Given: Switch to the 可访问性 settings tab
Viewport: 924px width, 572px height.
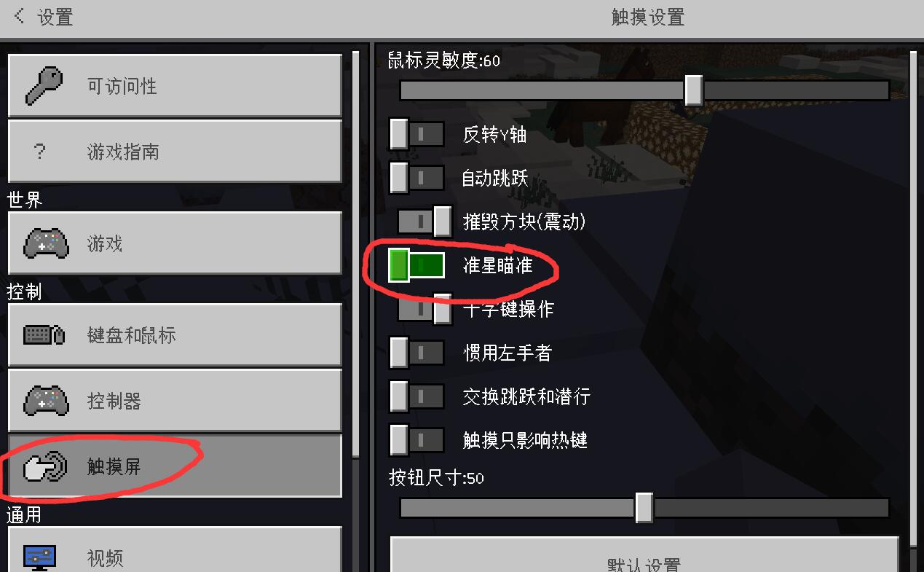Looking at the screenshot, I should [x=175, y=86].
